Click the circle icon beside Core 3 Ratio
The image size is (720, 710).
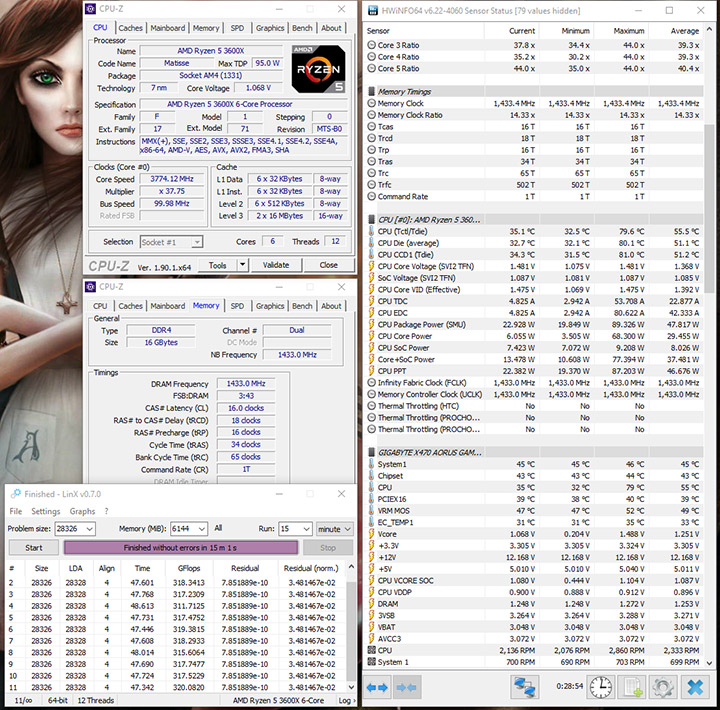click(371, 45)
